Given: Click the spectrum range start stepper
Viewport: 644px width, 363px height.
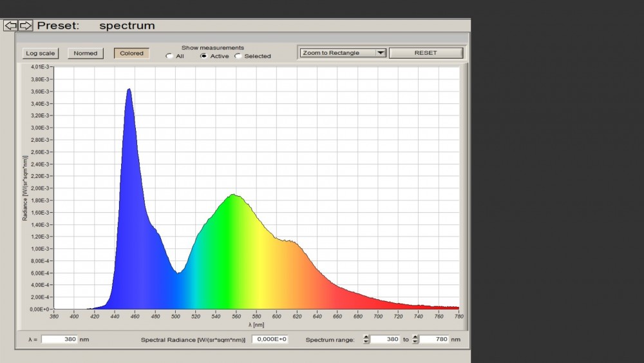Looking at the screenshot, I should 366,339.
